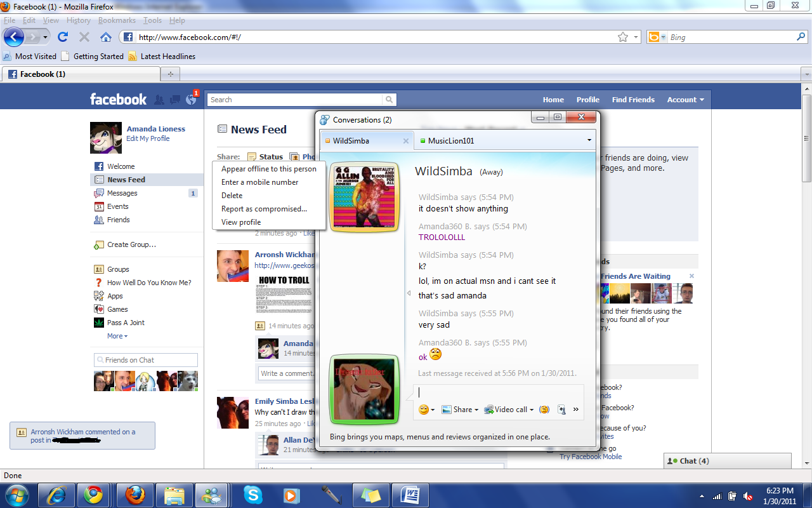
Task: Send a nudge from the chat toolbar
Action: 544,410
